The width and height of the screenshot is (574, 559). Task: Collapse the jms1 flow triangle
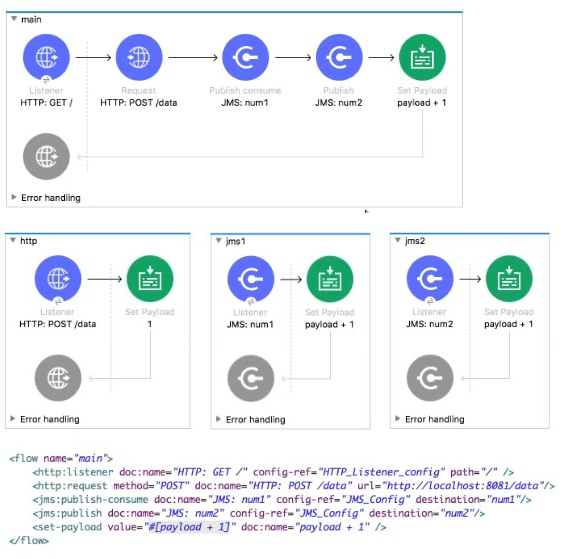(x=219, y=241)
